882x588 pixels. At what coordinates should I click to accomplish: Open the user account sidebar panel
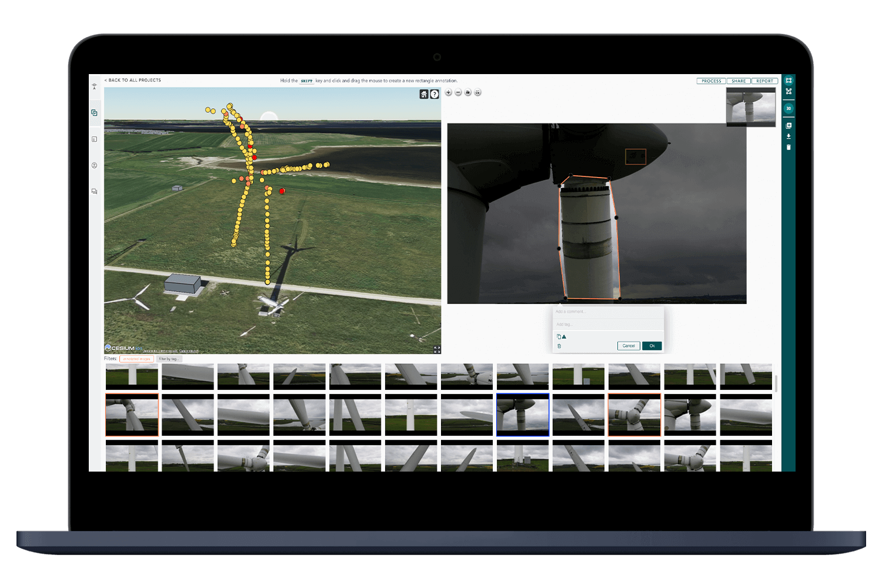(94, 166)
